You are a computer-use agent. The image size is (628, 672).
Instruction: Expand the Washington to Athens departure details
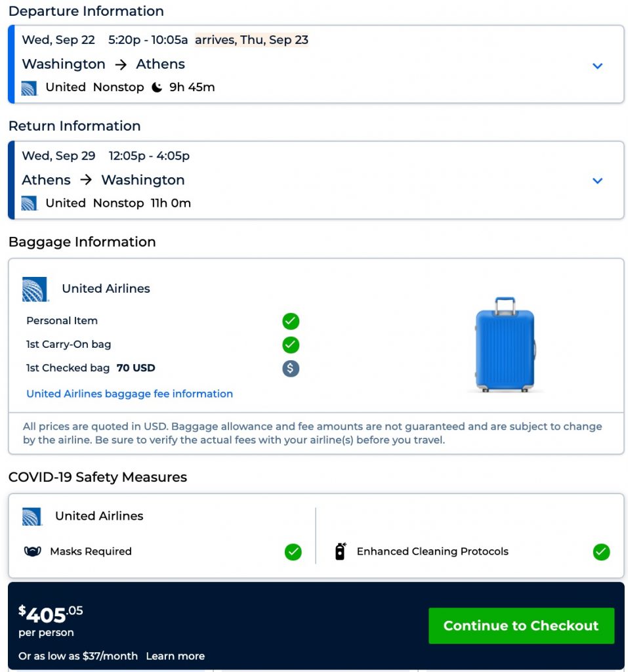click(597, 66)
